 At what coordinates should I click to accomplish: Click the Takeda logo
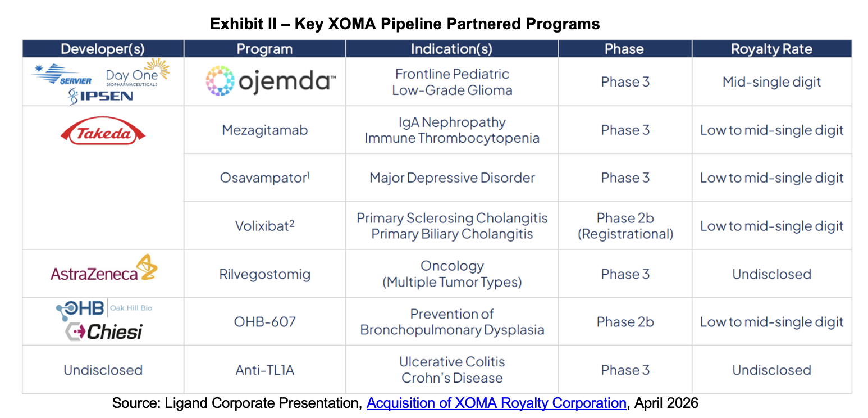tap(103, 133)
